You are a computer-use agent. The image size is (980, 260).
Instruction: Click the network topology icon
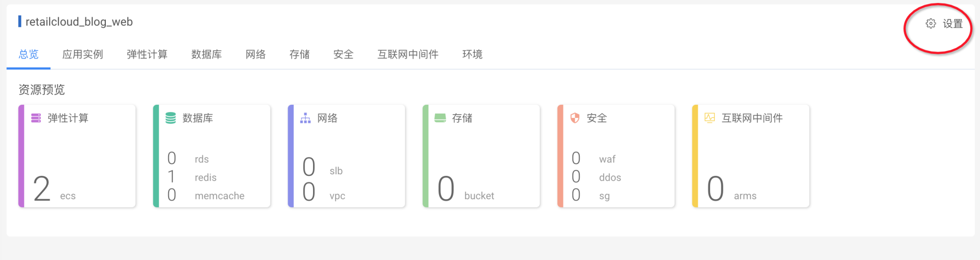(x=305, y=118)
